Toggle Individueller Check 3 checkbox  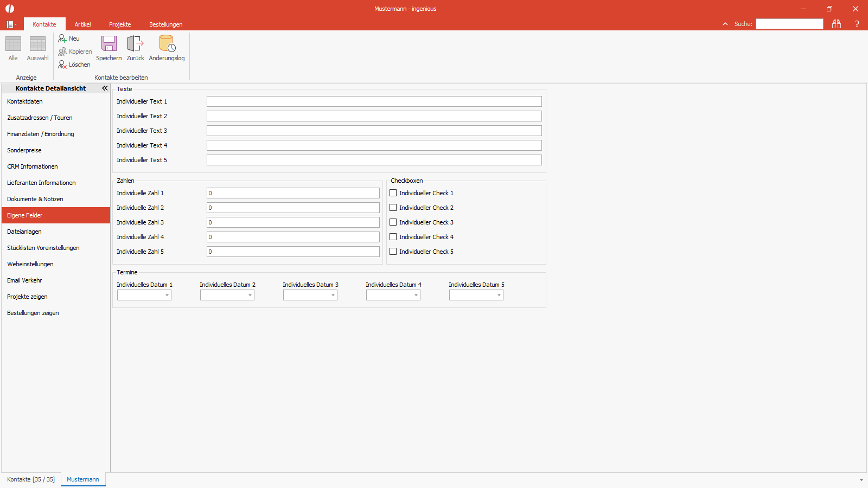point(393,222)
